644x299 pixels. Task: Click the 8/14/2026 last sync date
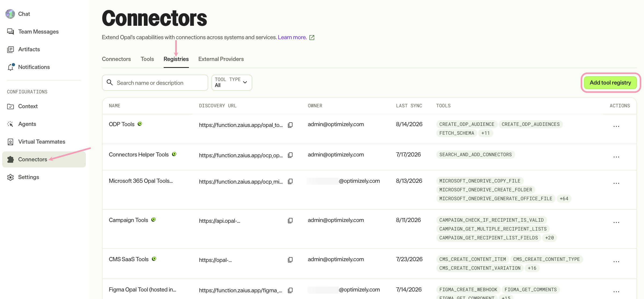click(409, 124)
